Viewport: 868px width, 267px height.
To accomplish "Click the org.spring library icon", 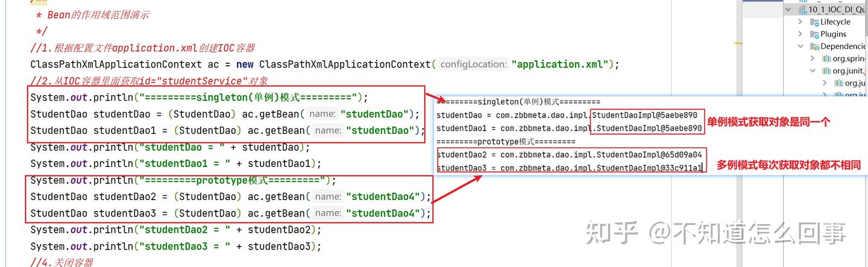I will 826,58.
